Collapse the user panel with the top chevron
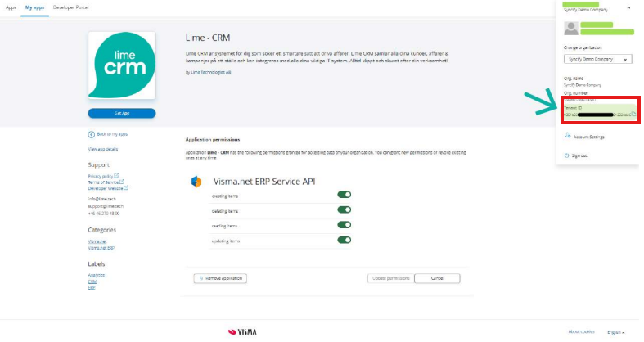 [x=628, y=8]
